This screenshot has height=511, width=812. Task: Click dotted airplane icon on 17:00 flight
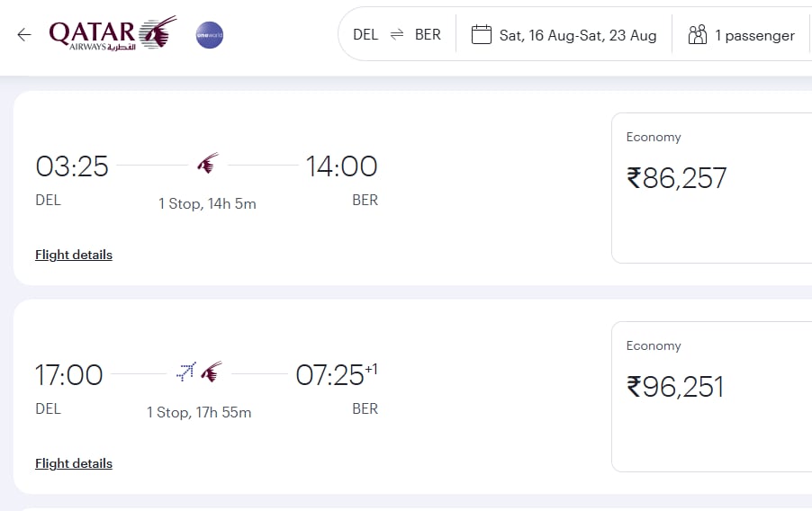coord(186,372)
